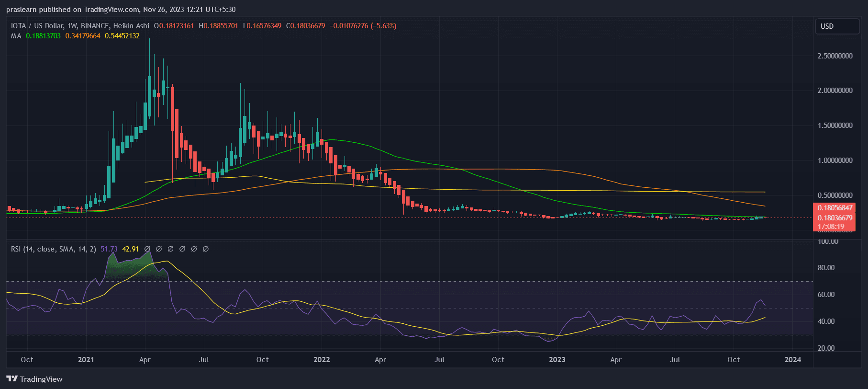Click the 80.00 level on RSI scale
This screenshot has width=868, height=389.
(x=826, y=268)
